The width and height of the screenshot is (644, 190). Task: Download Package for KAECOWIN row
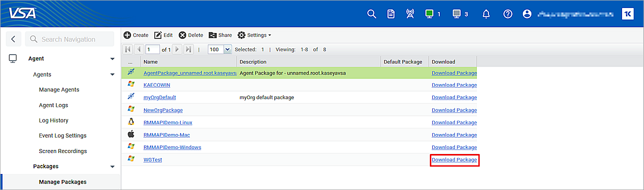[x=454, y=85]
